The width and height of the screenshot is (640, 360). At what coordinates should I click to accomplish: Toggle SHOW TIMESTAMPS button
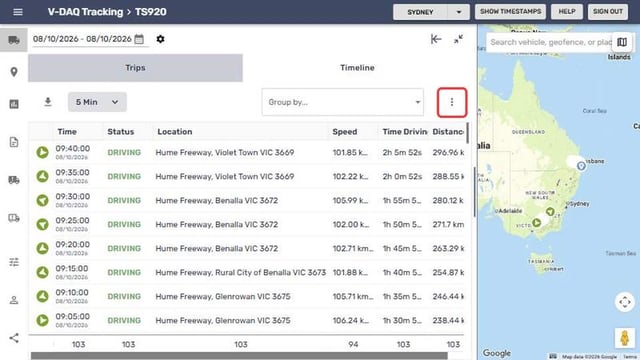[x=511, y=12]
